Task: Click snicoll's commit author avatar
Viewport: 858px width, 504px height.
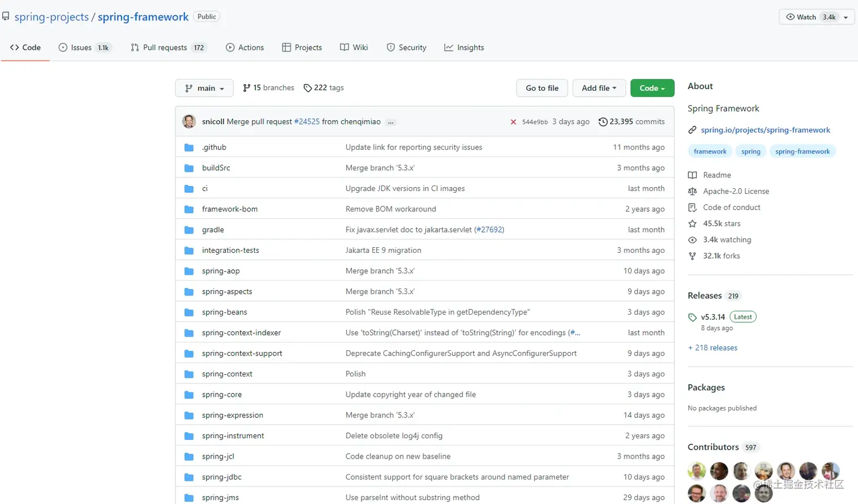Action: pos(189,121)
